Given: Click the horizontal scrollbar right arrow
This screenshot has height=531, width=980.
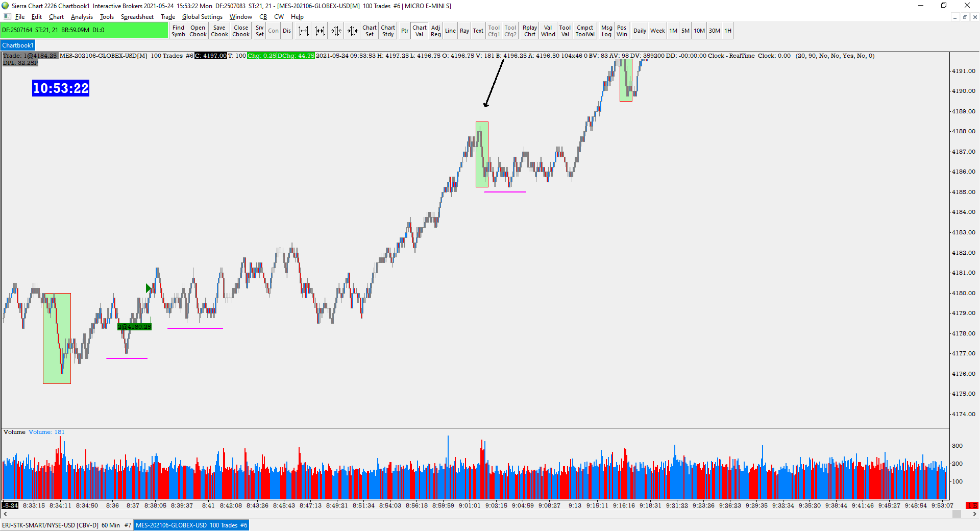Looking at the screenshot, I should (975, 514).
